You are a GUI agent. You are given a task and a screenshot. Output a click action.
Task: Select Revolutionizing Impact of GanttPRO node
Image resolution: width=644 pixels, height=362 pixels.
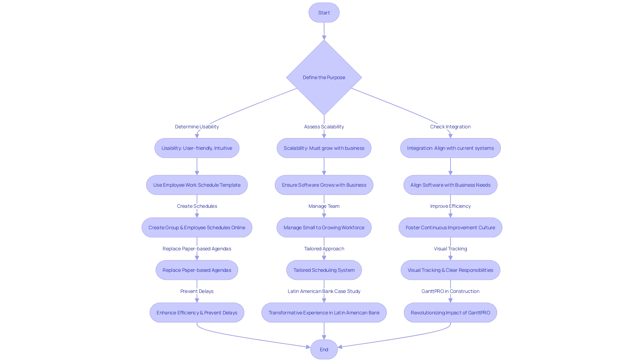450,312
